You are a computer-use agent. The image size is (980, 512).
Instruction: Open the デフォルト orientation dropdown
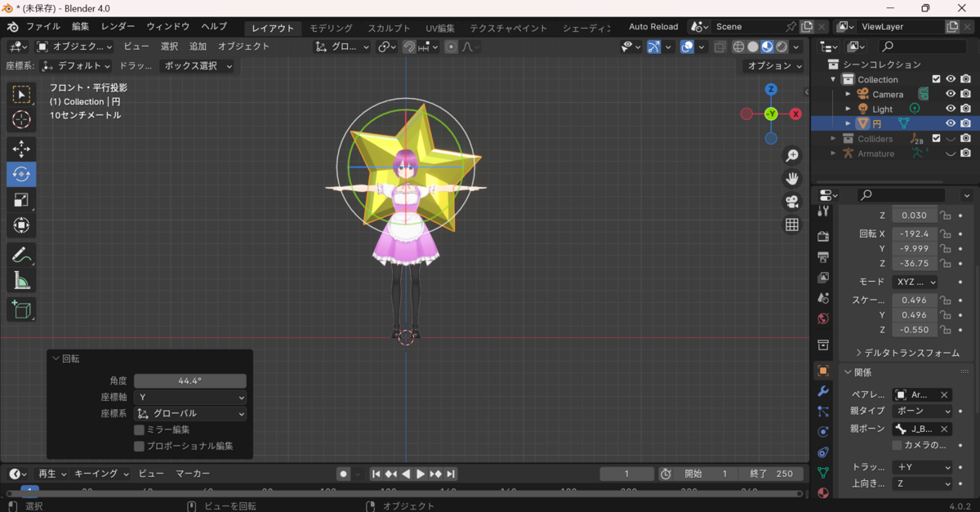(x=76, y=65)
